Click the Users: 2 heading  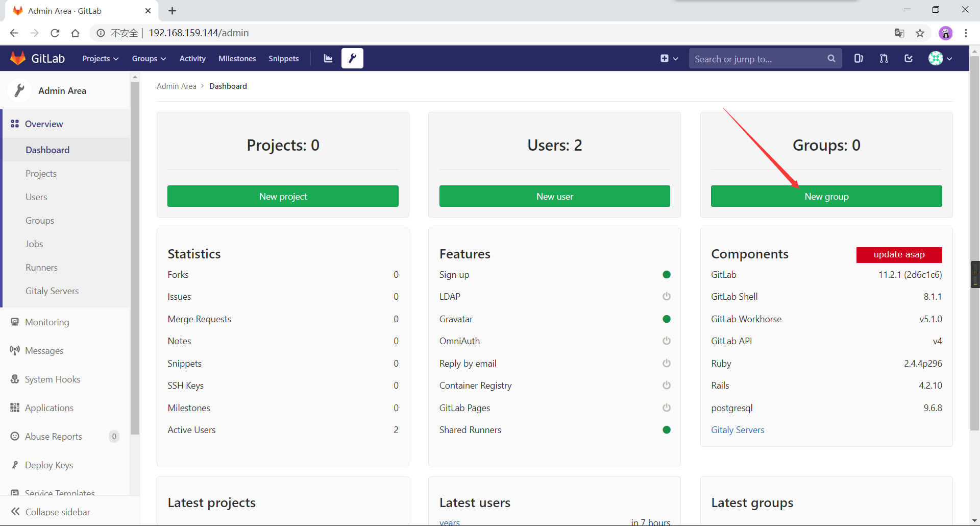point(554,145)
